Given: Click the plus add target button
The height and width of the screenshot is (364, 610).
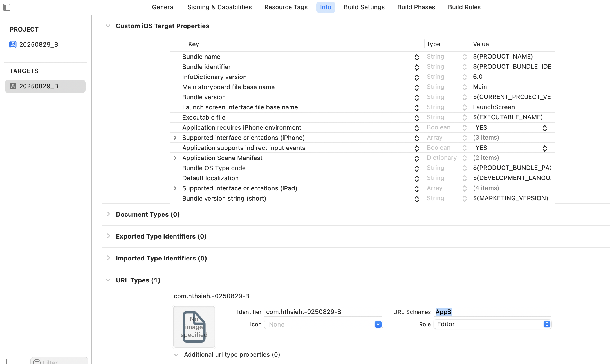Looking at the screenshot, I should coord(7,362).
